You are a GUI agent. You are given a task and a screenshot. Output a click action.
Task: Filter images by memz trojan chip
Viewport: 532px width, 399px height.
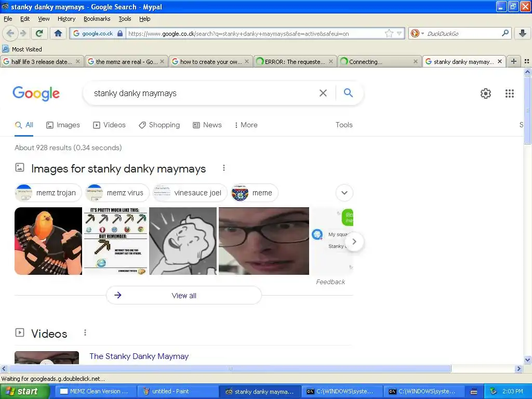(x=48, y=193)
